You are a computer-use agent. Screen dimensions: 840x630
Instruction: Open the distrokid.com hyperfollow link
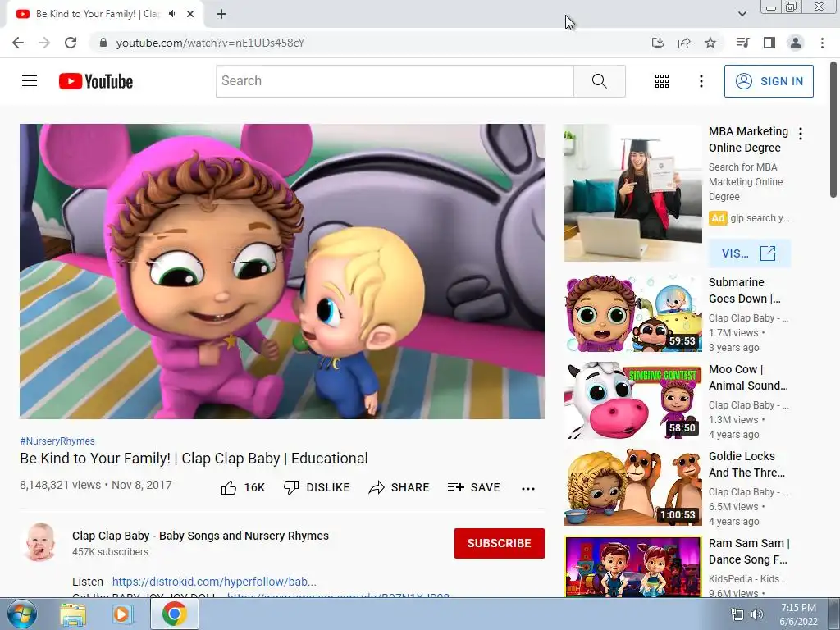[x=214, y=582]
